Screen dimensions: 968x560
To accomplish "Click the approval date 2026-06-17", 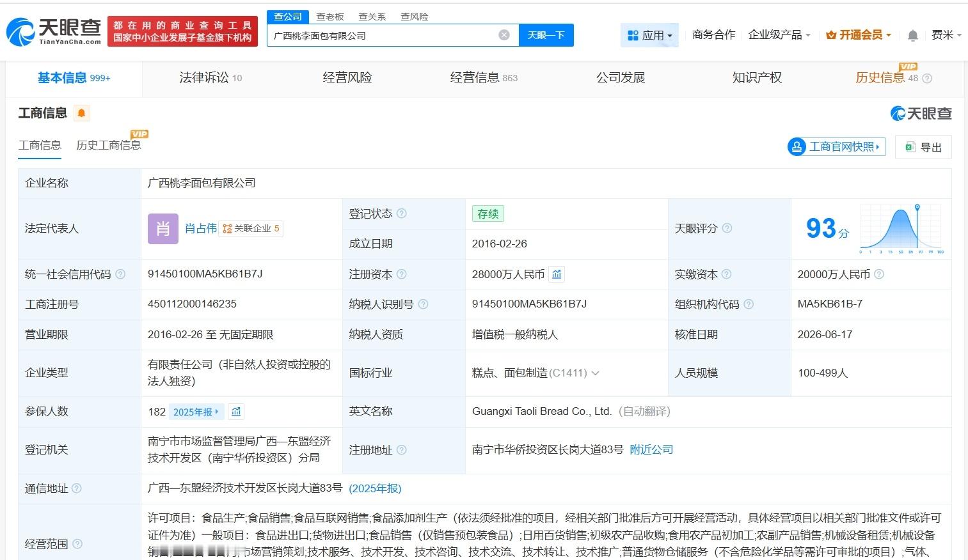I will tap(825, 334).
